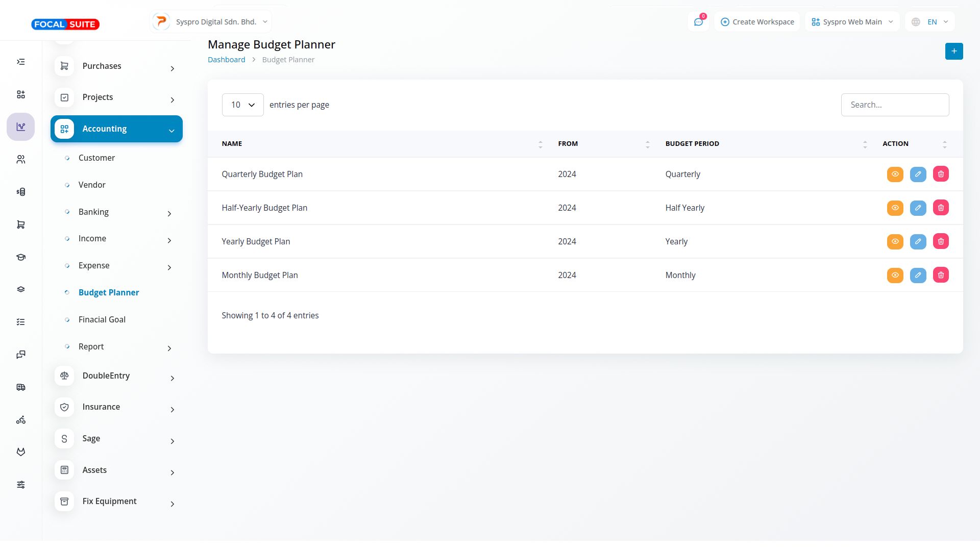Viewport: 980px width, 551px height.
Task: Edit the Yearly Budget Plan entry
Action: point(918,241)
